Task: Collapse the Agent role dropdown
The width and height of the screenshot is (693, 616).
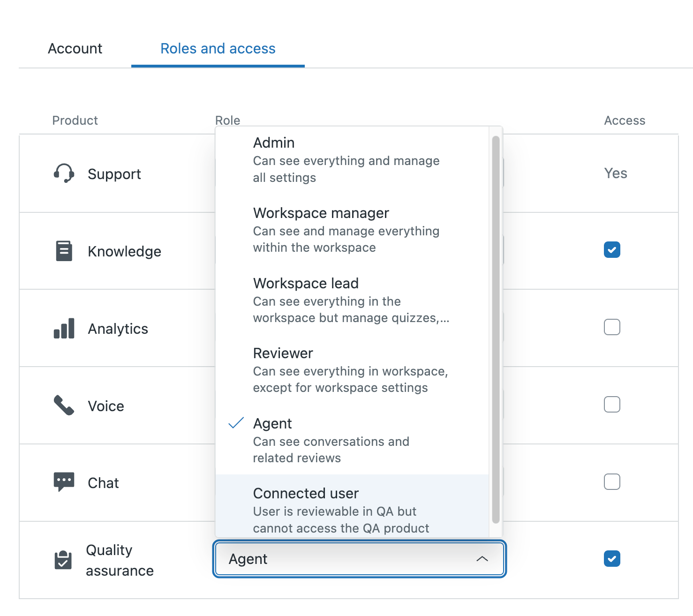Action: click(x=482, y=559)
